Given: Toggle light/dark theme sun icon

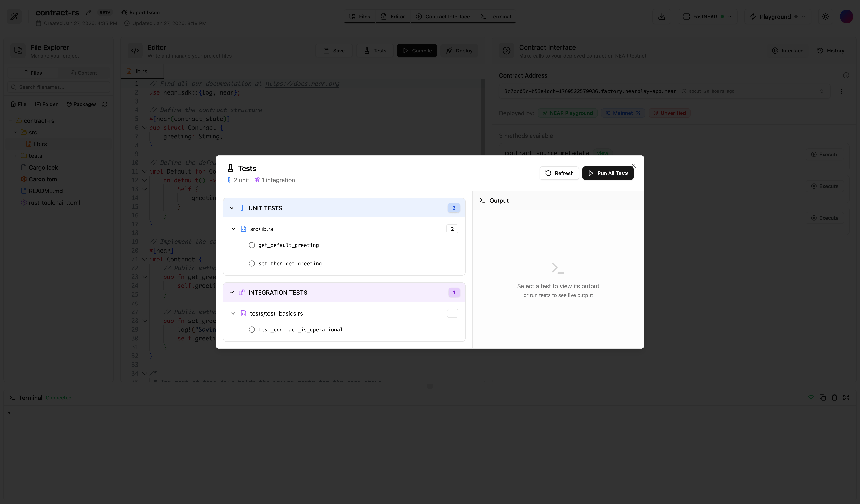Looking at the screenshot, I should click(x=825, y=16).
